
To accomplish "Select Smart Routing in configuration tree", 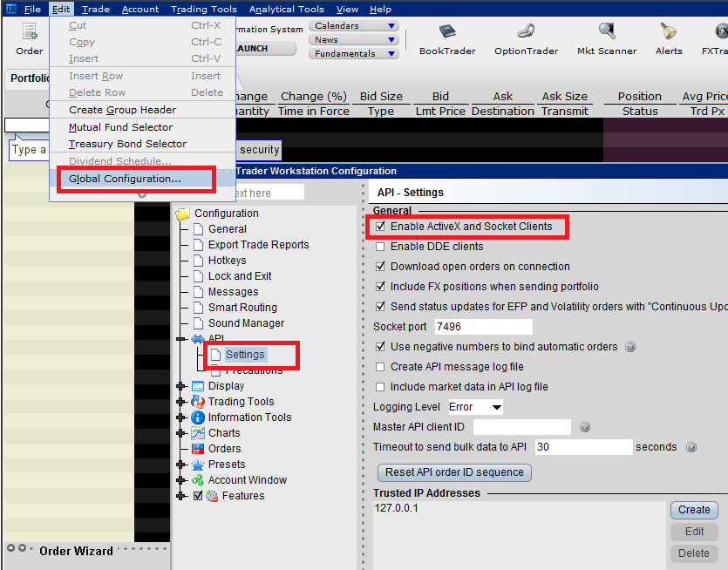I will coord(242,308).
